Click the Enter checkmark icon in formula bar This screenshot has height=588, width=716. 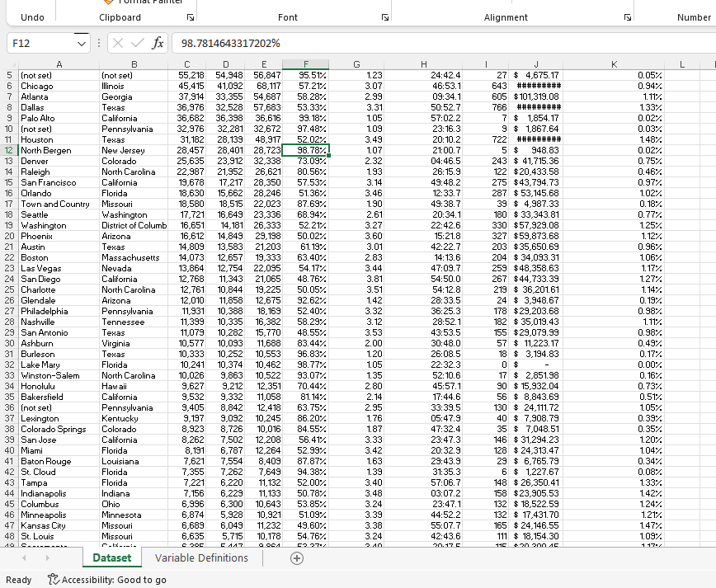[x=138, y=44]
